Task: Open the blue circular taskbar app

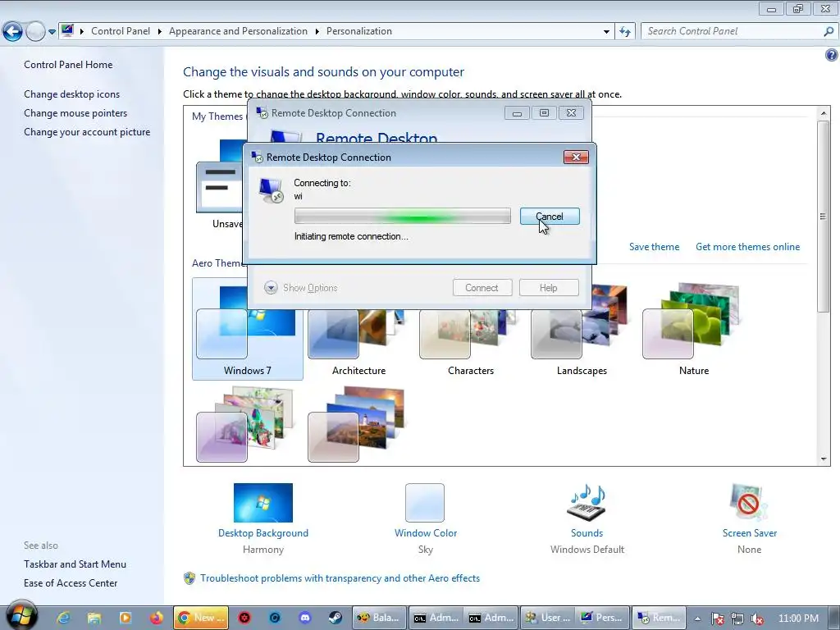Action: [276, 618]
